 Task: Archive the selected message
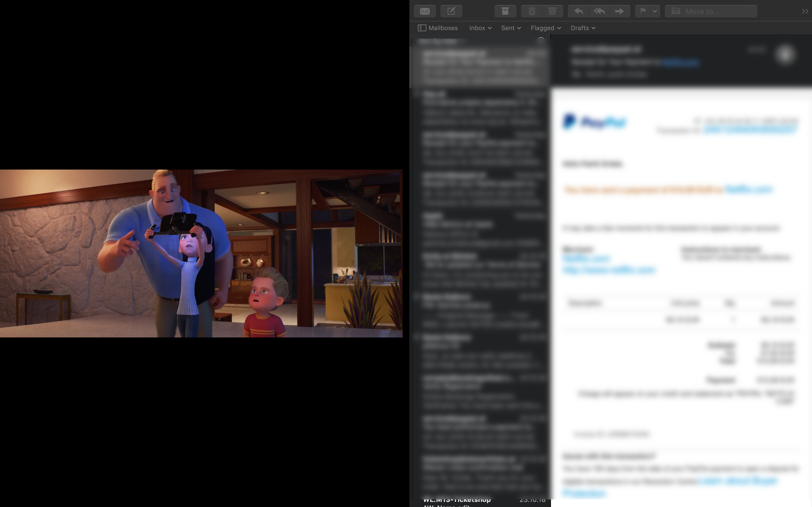pos(505,11)
